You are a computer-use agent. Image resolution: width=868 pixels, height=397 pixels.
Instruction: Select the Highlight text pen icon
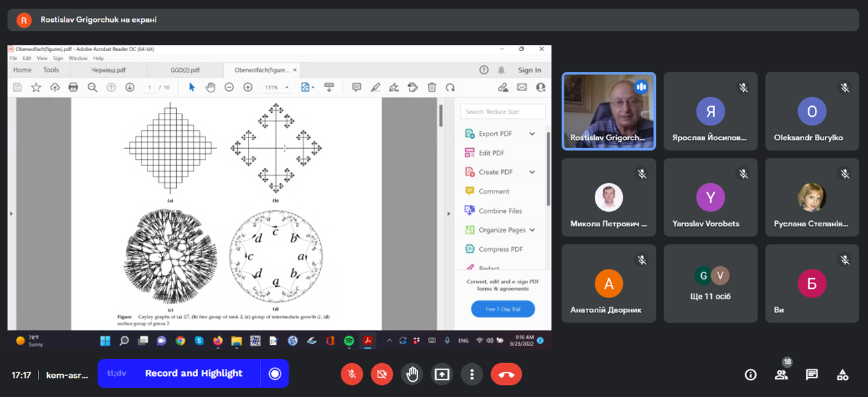[x=376, y=87]
